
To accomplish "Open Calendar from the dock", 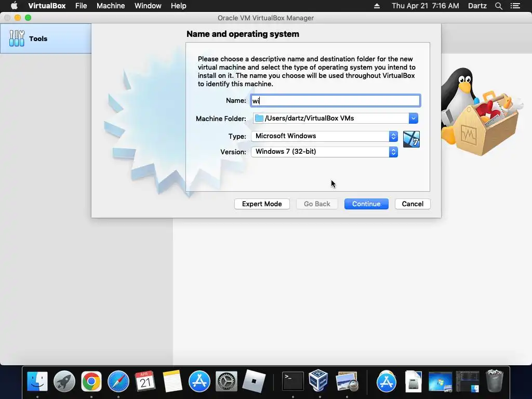I will tap(145, 381).
